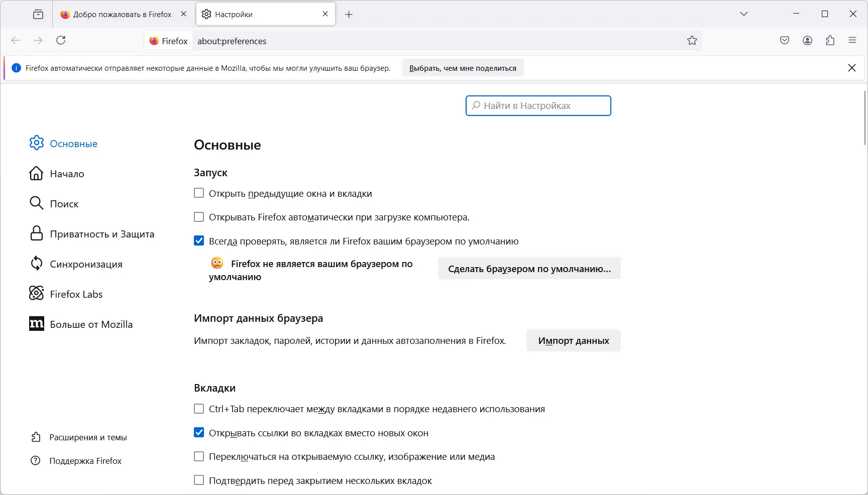Screen dimensions: 868x495
Task: Reload the page
Action: coord(61,40)
